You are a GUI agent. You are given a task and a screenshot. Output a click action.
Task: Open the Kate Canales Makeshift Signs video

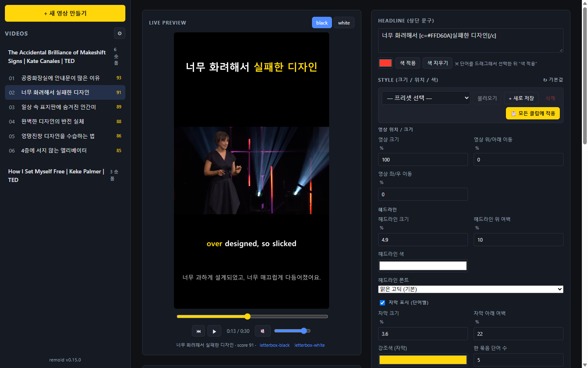[x=65, y=57]
